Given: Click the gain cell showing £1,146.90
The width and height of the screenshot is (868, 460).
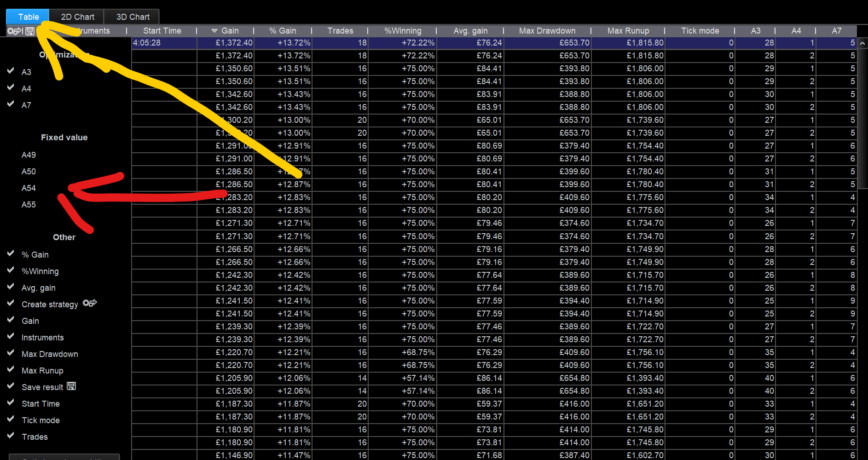Looking at the screenshot, I should (226, 455).
